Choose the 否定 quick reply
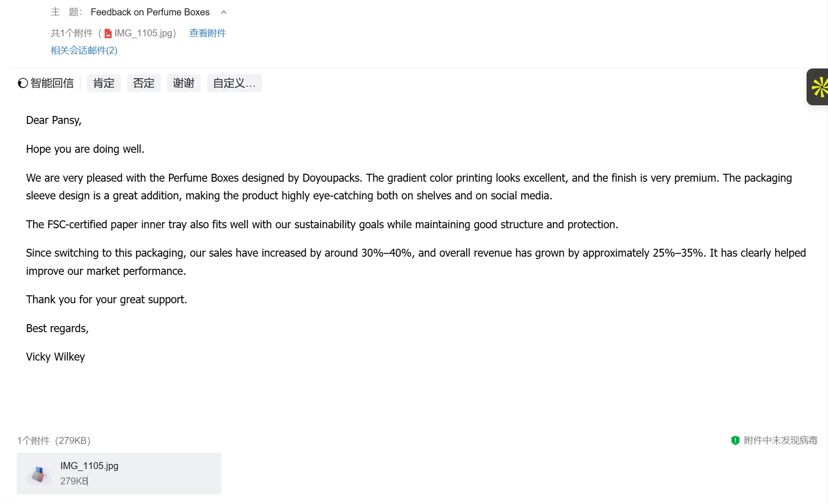This screenshot has width=828, height=504. click(144, 83)
